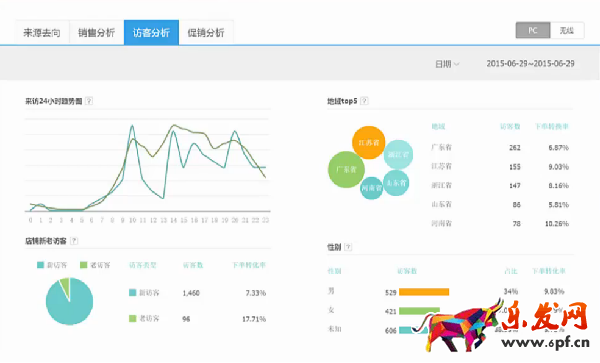Select the green 广东省 bubble
The image size is (600, 363).
point(346,169)
